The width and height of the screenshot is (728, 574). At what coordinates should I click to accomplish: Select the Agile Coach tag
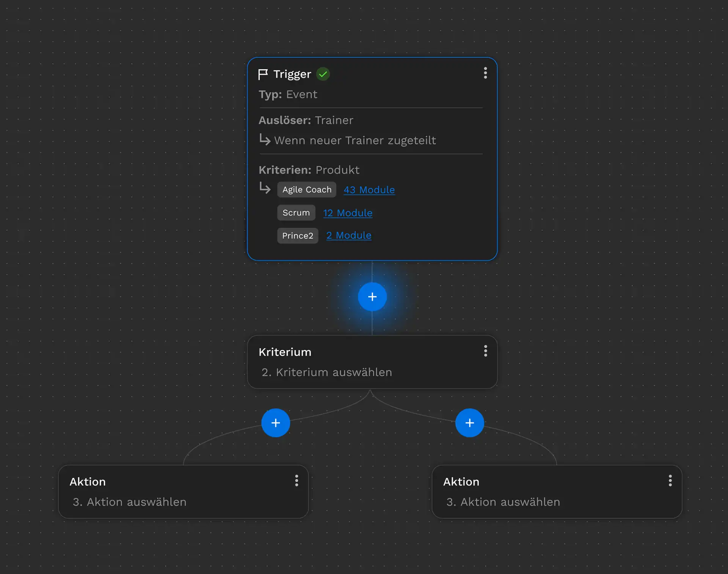pyautogui.click(x=307, y=189)
